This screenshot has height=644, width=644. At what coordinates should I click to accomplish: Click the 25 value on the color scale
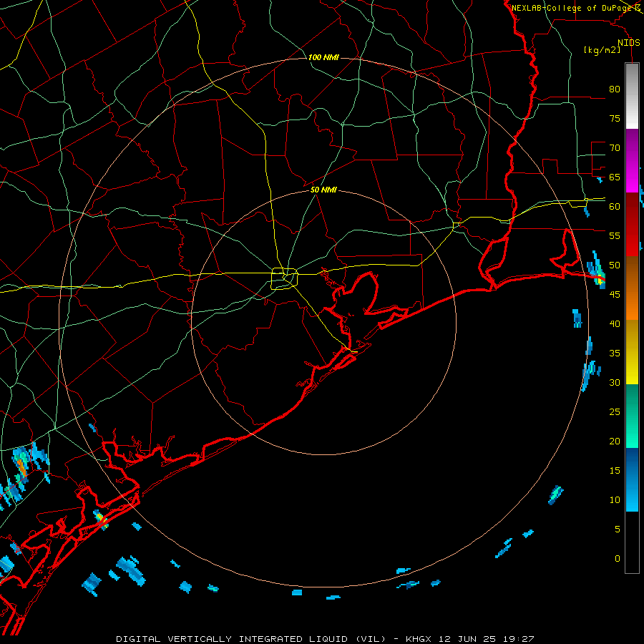point(615,412)
